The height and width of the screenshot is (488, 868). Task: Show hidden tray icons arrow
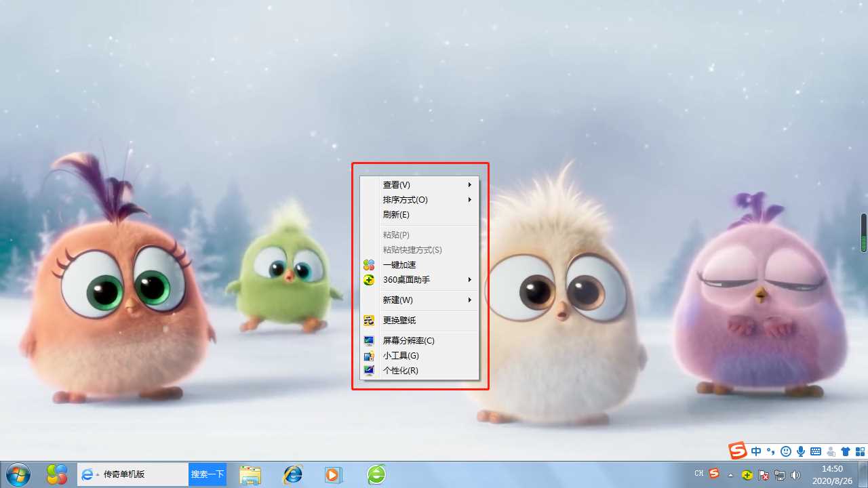[730, 475]
